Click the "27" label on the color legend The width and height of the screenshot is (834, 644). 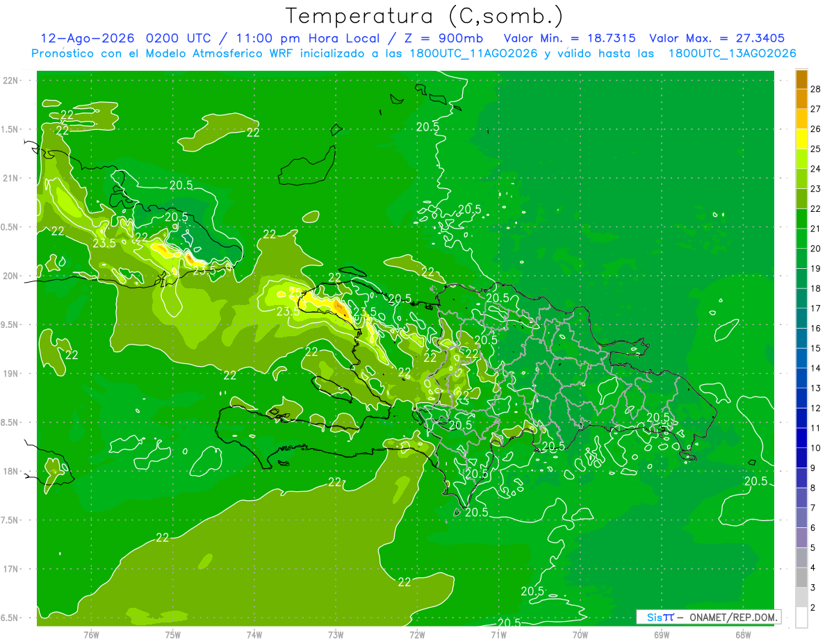point(815,109)
